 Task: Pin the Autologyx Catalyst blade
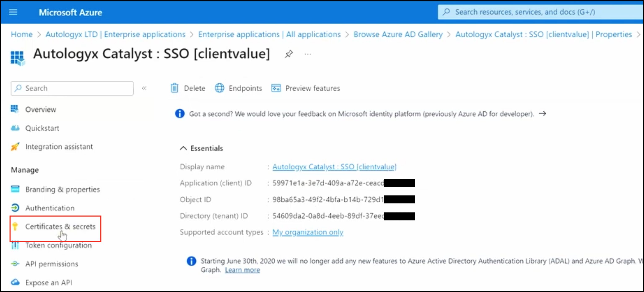pyautogui.click(x=289, y=54)
